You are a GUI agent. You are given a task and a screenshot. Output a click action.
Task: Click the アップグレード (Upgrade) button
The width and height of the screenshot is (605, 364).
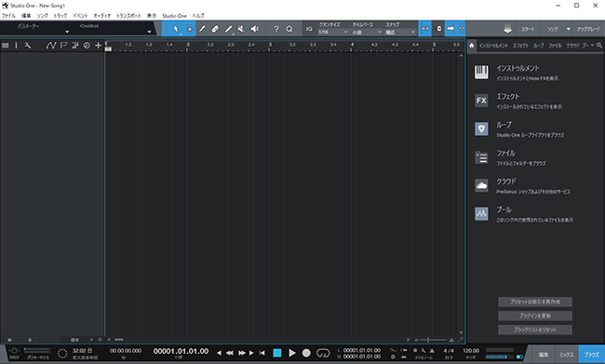pyautogui.click(x=588, y=30)
